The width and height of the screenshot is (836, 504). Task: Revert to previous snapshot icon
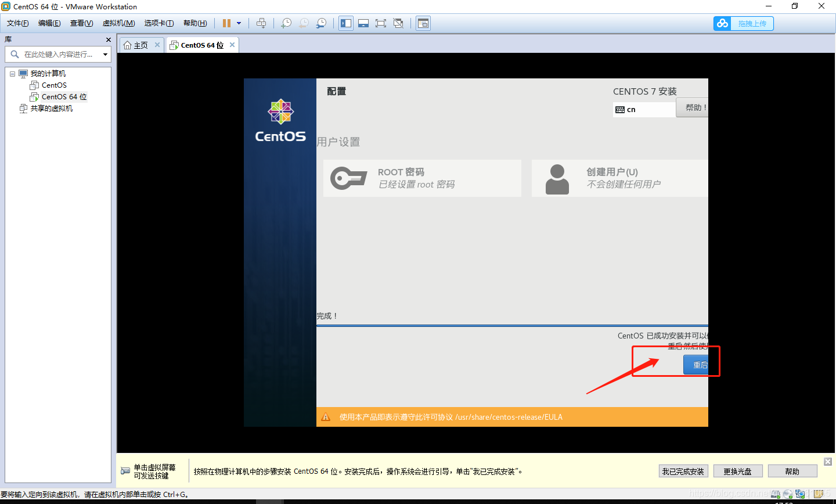click(304, 23)
